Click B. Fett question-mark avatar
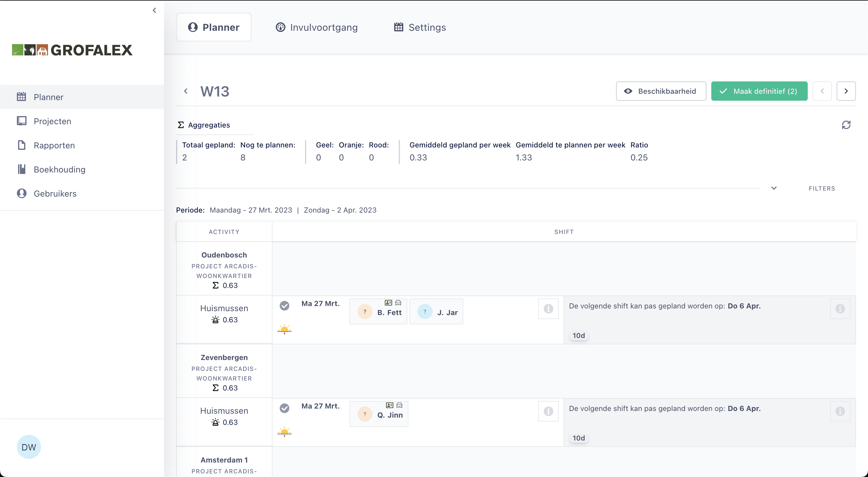Image resolution: width=868 pixels, height=477 pixels. 365,312
